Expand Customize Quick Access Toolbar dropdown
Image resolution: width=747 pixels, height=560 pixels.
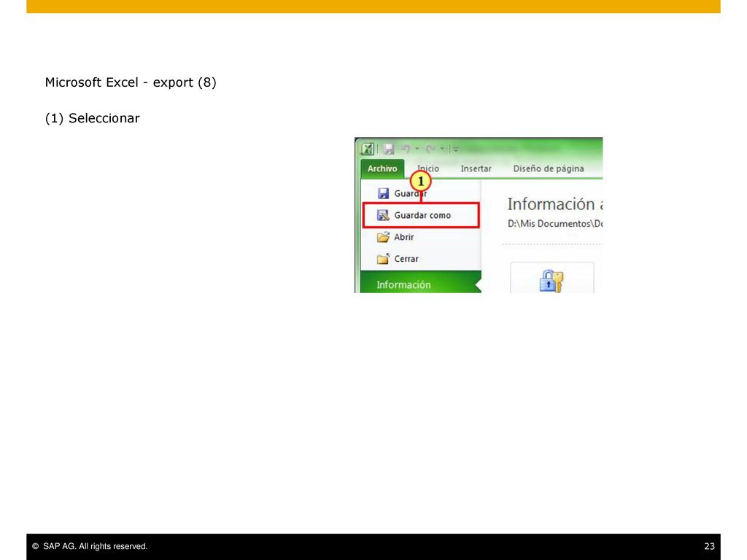(455, 149)
